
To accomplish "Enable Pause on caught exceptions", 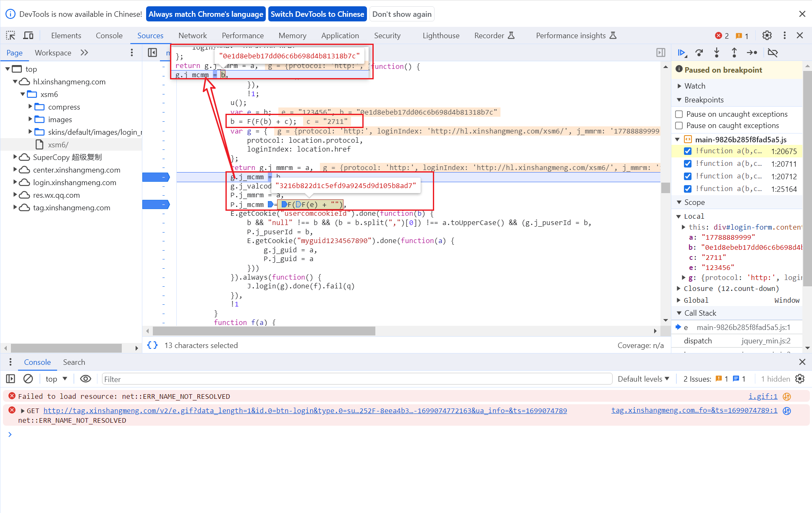I will 679,126.
